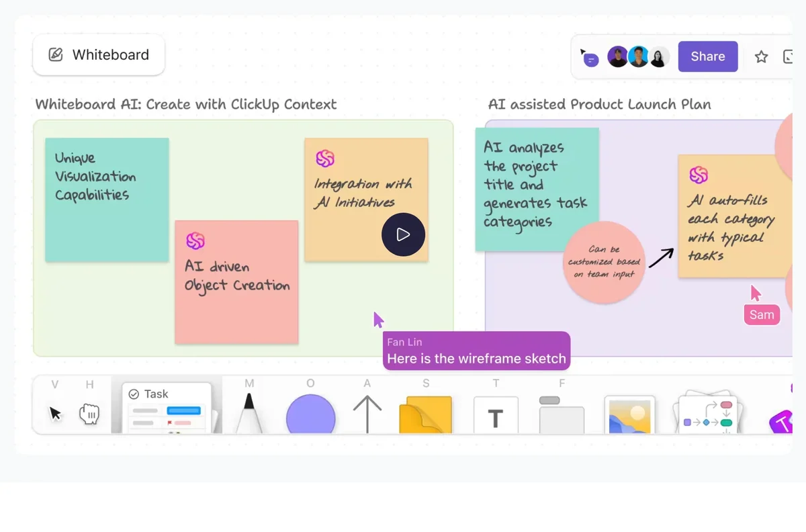Select the image insert tool
806x532 pixels.
[629, 414]
